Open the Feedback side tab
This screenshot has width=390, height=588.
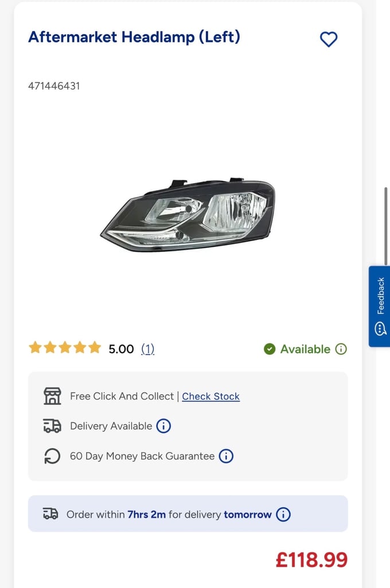click(x=380, y=307)
